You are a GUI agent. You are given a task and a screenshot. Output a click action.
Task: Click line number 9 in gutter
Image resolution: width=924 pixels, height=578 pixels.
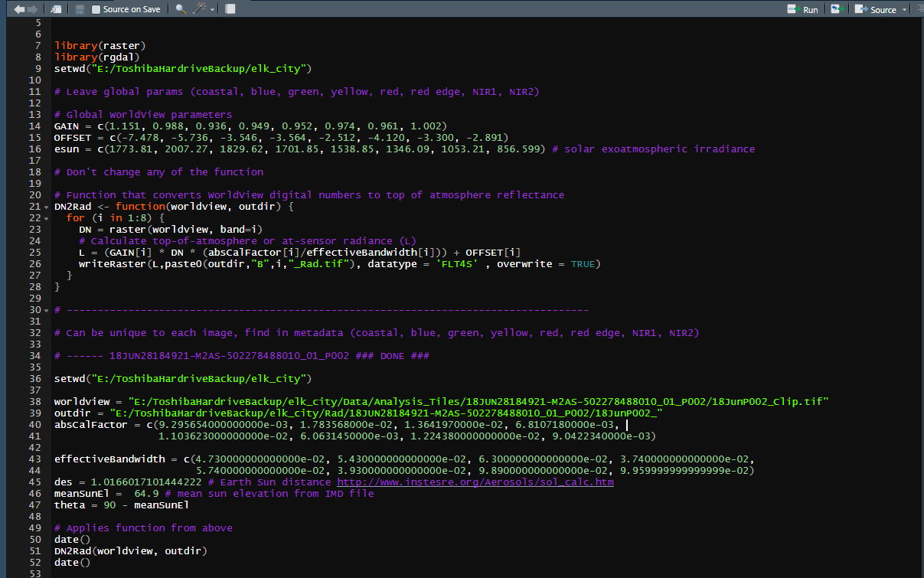pos(38,69)
